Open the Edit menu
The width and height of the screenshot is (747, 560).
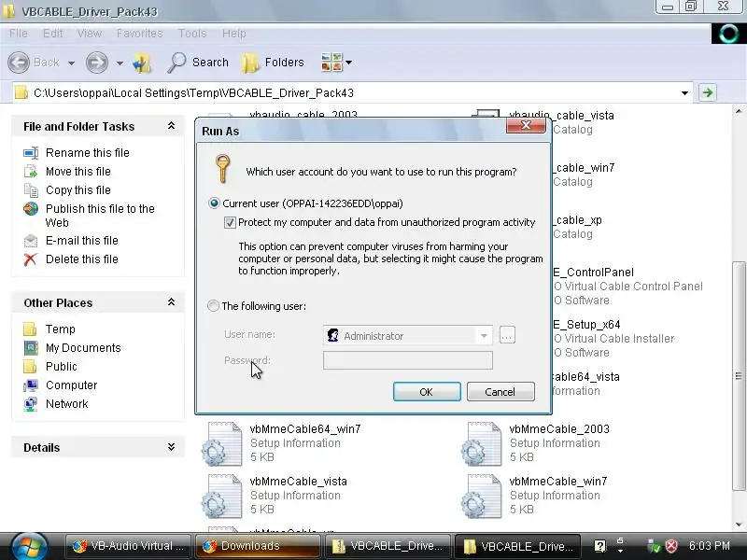[x=52, y=34]
